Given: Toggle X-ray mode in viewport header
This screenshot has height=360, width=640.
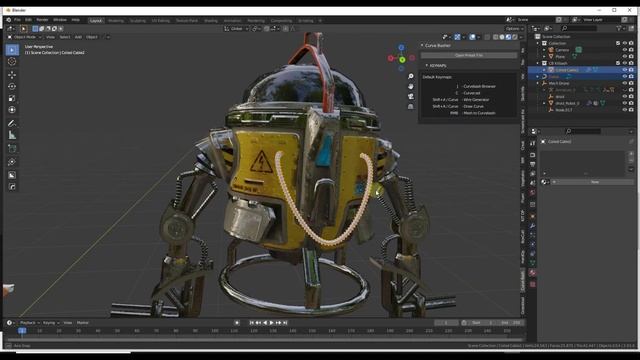Looking at the screenshot, I should click(x=487, y=37).
